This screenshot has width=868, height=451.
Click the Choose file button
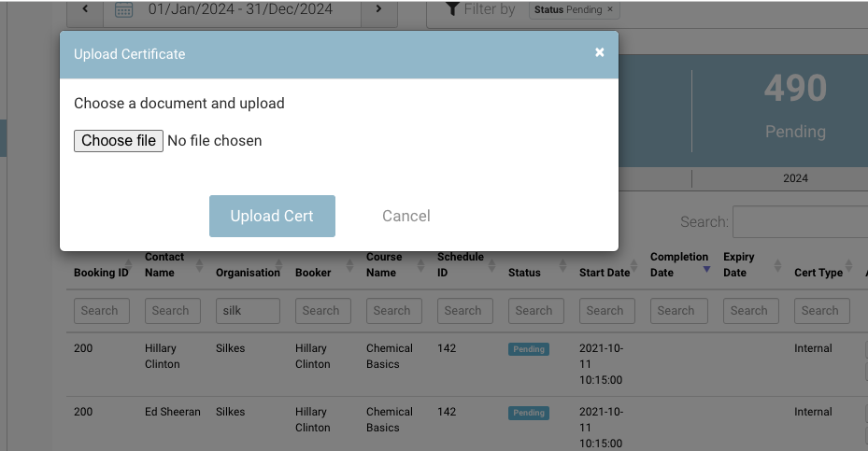pos(119,141)
